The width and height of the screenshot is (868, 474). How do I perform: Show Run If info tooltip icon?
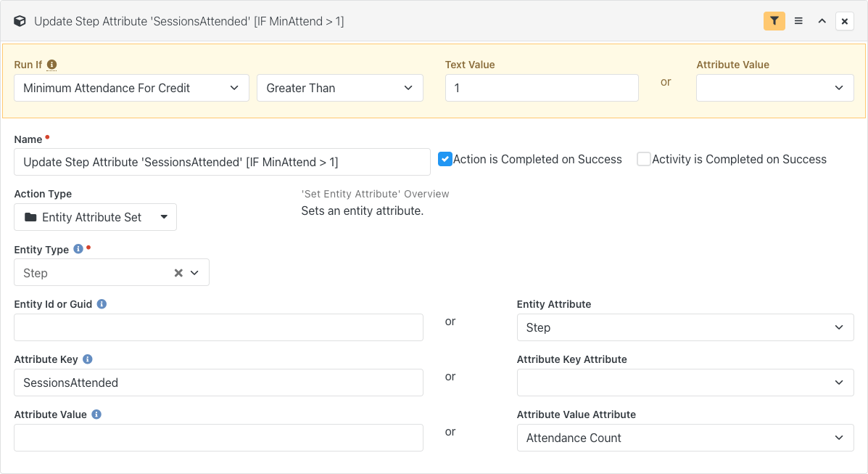(51, 65)
